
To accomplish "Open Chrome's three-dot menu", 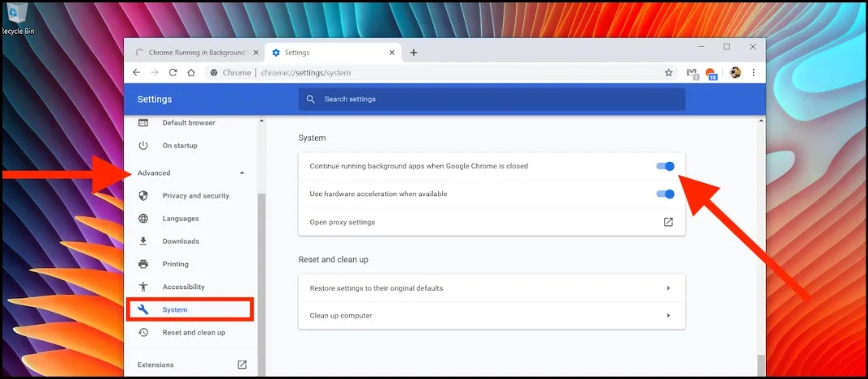I will [753, 73].
